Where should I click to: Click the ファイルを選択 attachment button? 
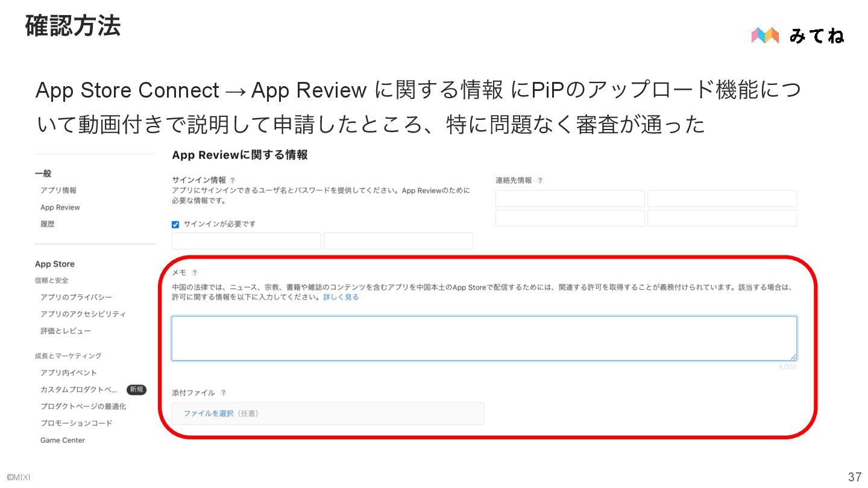click(x=209, y=414)
